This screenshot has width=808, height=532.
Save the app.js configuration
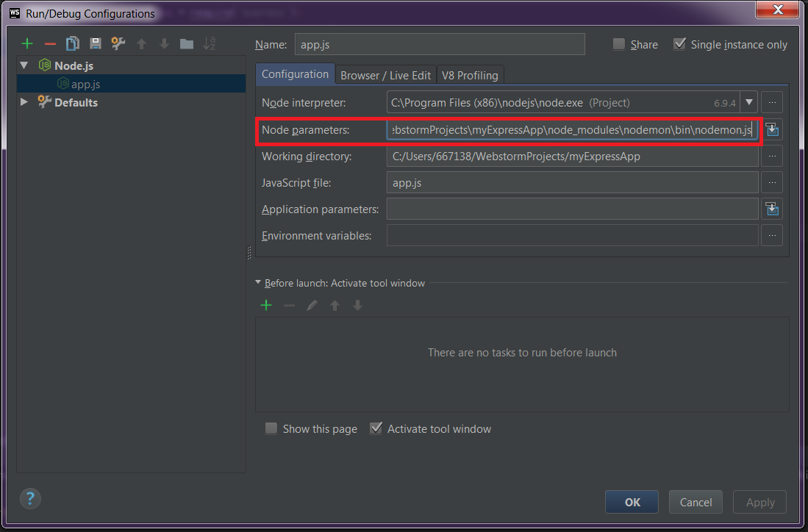(x=96, y=43)
